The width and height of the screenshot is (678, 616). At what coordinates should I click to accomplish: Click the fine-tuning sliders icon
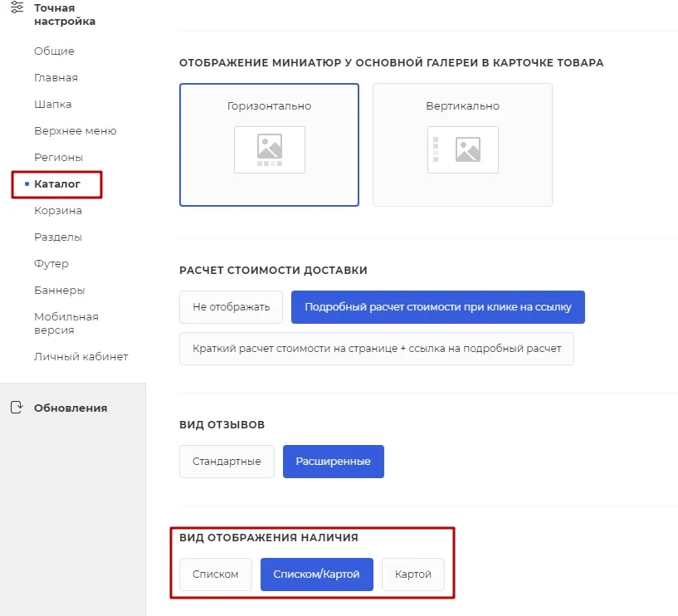tap(17, 7)
